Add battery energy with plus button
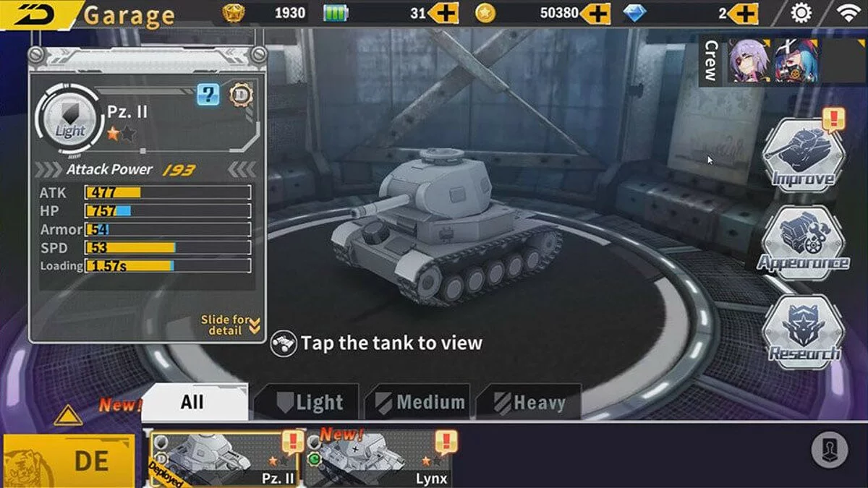The height and width of the screenshot is (488, 868). (x=443, y=13)
